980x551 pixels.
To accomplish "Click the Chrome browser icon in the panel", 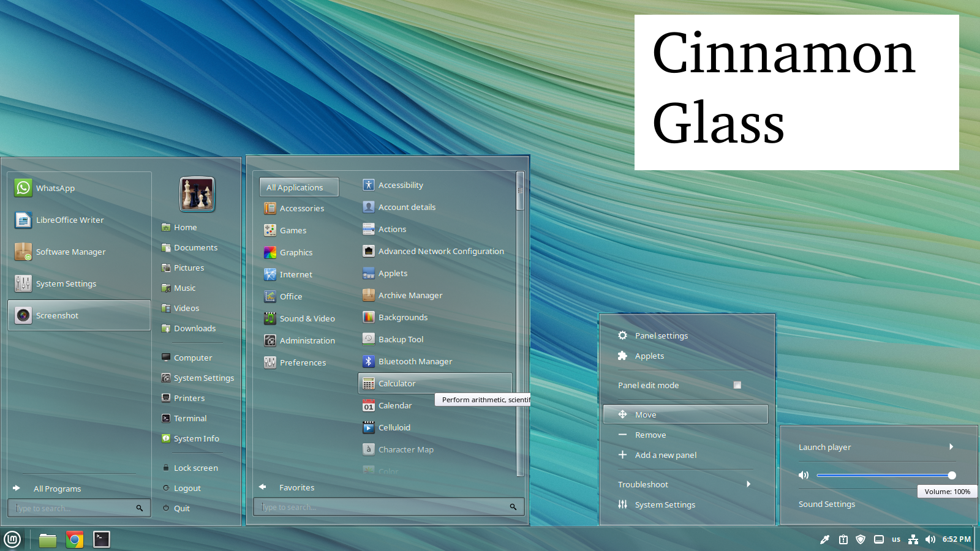I will [x=75, y=539].
